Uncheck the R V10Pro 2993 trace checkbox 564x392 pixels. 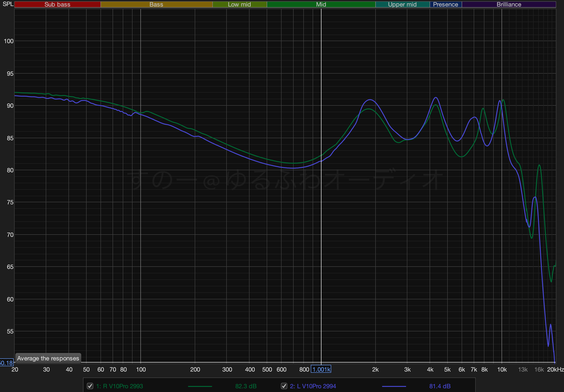pyautogui.click(x=90, y=386)
